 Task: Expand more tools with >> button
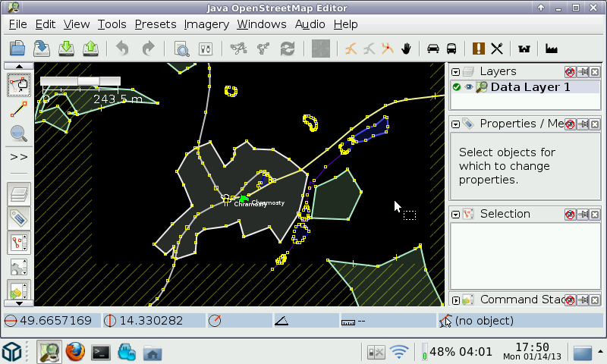[x=18, y=157]
